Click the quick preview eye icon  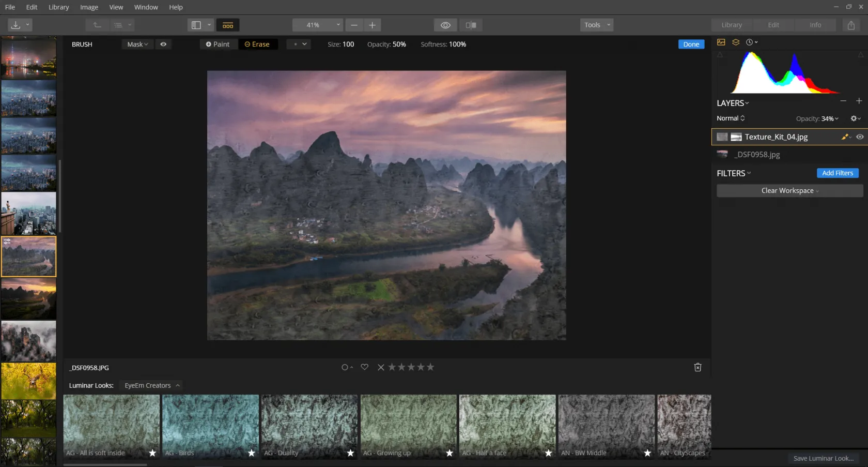click(x=445, y=25)
